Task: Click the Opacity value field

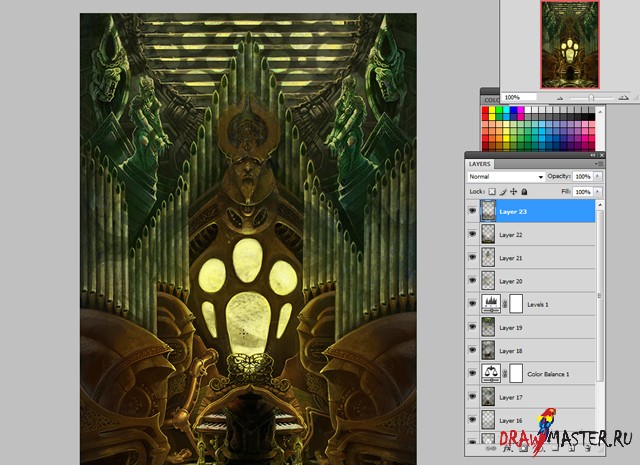Action: coord(583,176)
